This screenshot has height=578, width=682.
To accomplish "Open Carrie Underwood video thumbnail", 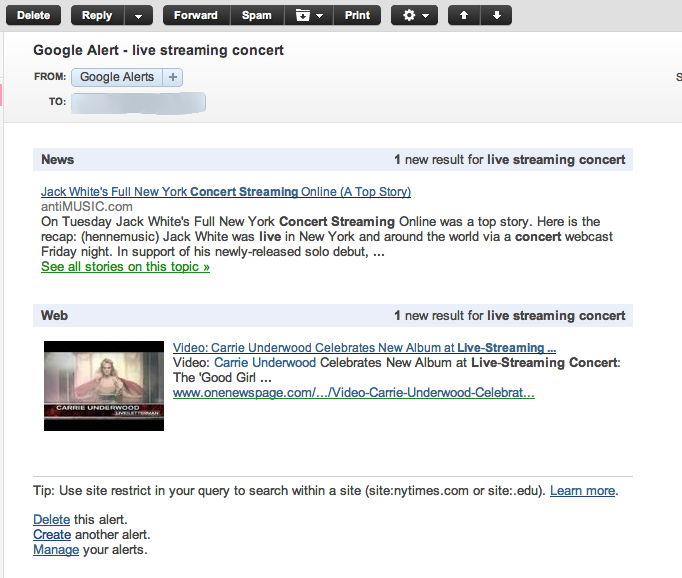I will point(104,386).
